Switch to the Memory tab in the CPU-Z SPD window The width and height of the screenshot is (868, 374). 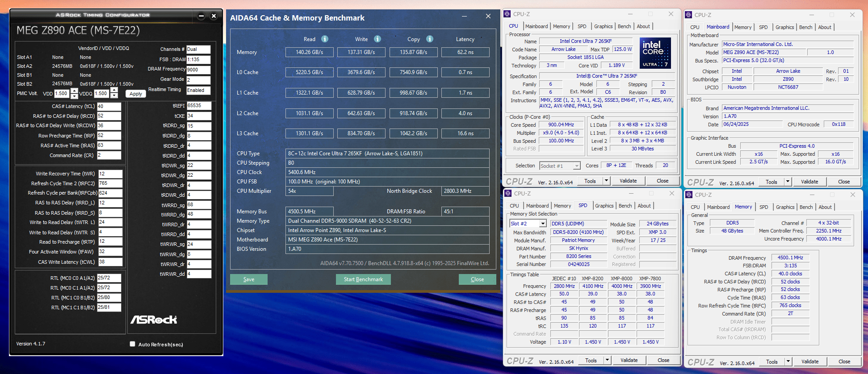pos(562,206)
